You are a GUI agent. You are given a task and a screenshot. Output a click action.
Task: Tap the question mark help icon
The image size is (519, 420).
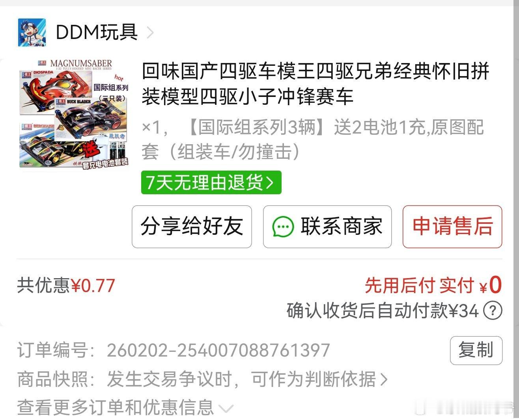tap(493, 310)
